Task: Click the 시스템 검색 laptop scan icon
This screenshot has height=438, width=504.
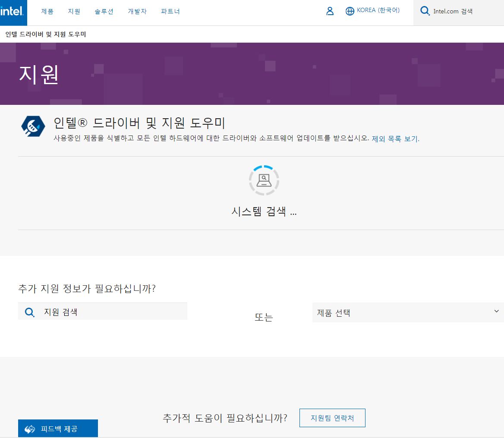Action: click(x=264, y=180)
